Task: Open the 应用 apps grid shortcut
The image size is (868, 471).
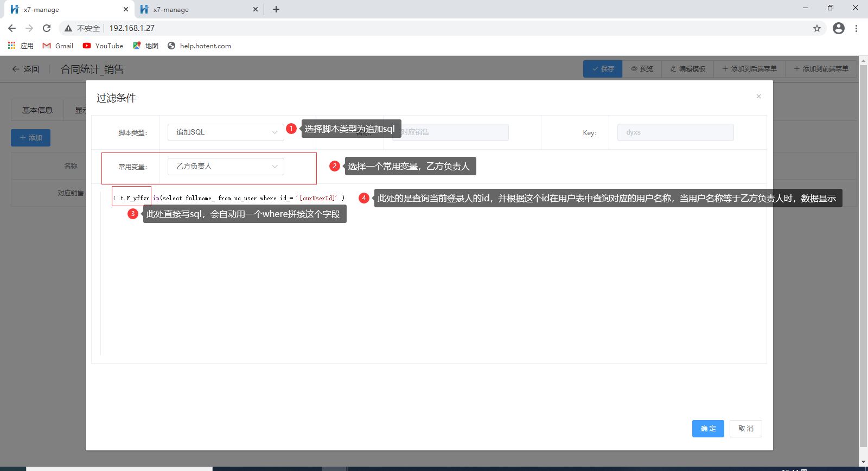Action: pyautogui.click(x=21, y=46)
